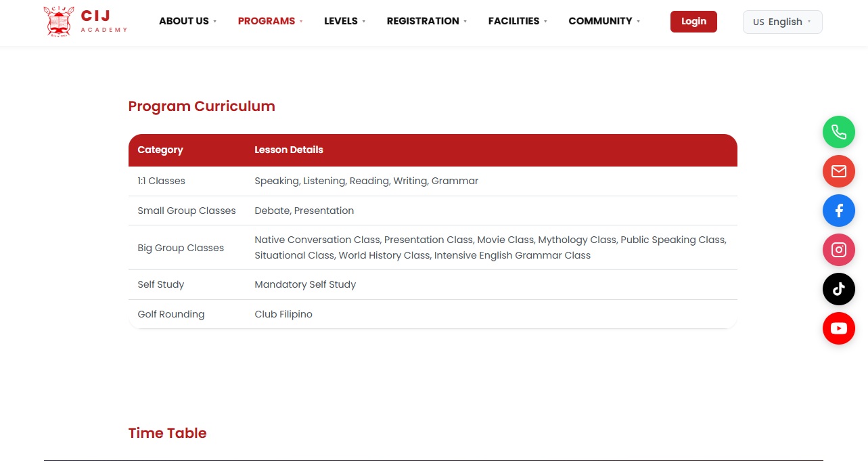Select the Big Group Classes row
The height and width of the screenshot is (461, 868).
[433, 248]
